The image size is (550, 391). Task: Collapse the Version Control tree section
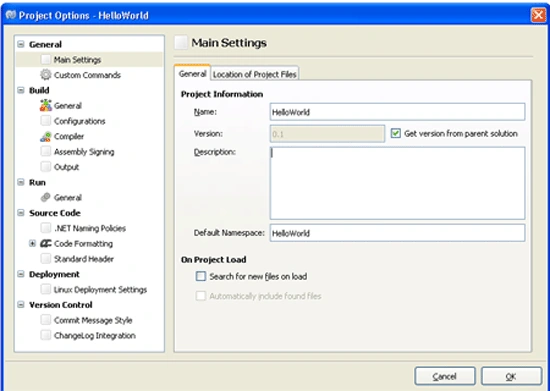click(x=21, y=305)
